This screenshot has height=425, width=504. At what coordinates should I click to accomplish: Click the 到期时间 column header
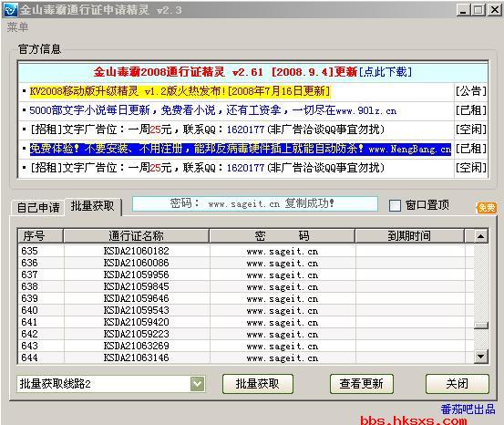pos(409,236)
